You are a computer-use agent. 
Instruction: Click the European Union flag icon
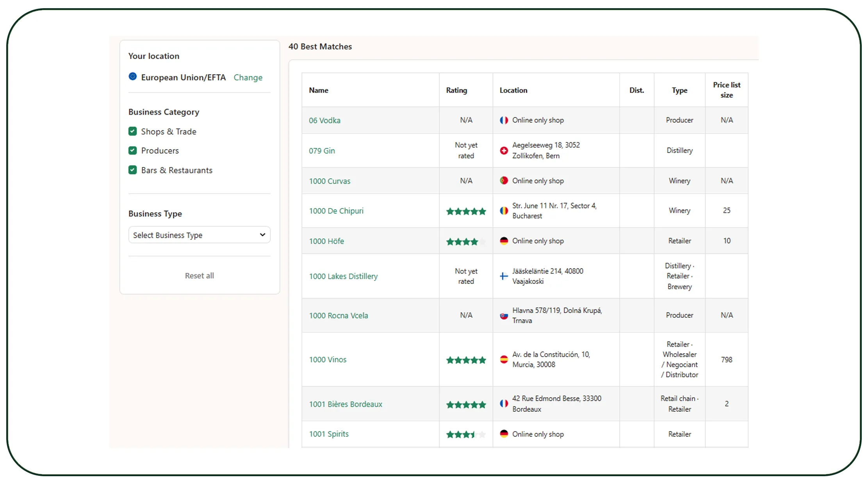point(133,77)
